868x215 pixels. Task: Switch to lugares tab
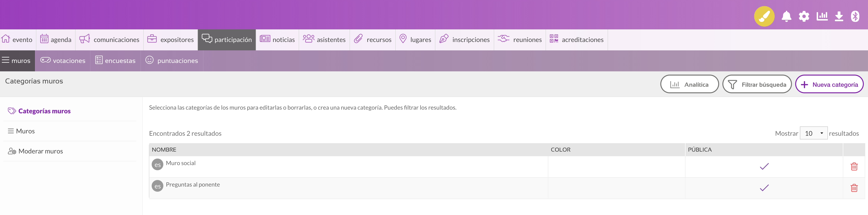[415, 40]
